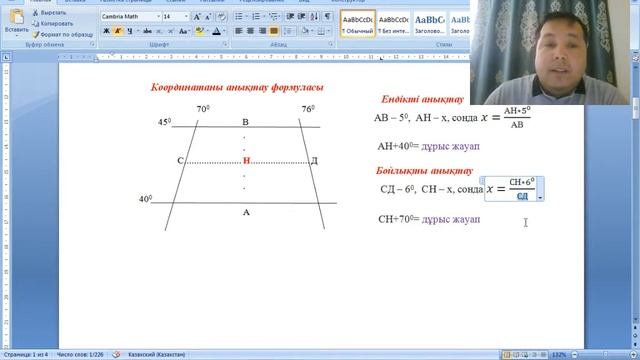
Task: Clear formatting with the eraser icon
Action: [x=222, y=17]
